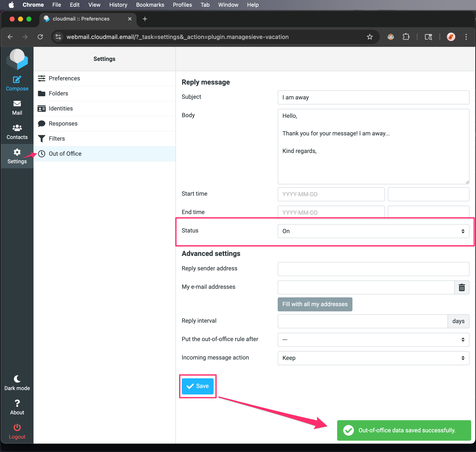This screenshot has width=476, height=452.
Task: Select Identities in the settings list
Action: tap(61, 108)
